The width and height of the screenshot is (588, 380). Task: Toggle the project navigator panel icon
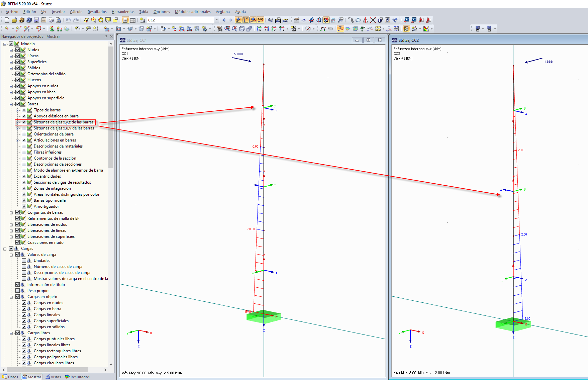[x=125, y=20]
